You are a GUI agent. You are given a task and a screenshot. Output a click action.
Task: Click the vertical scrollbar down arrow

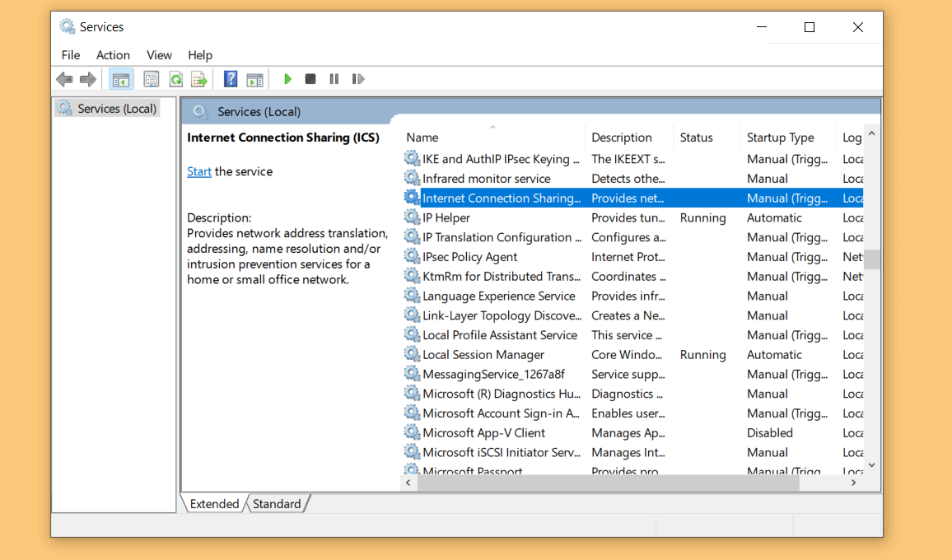coord(872,465)
